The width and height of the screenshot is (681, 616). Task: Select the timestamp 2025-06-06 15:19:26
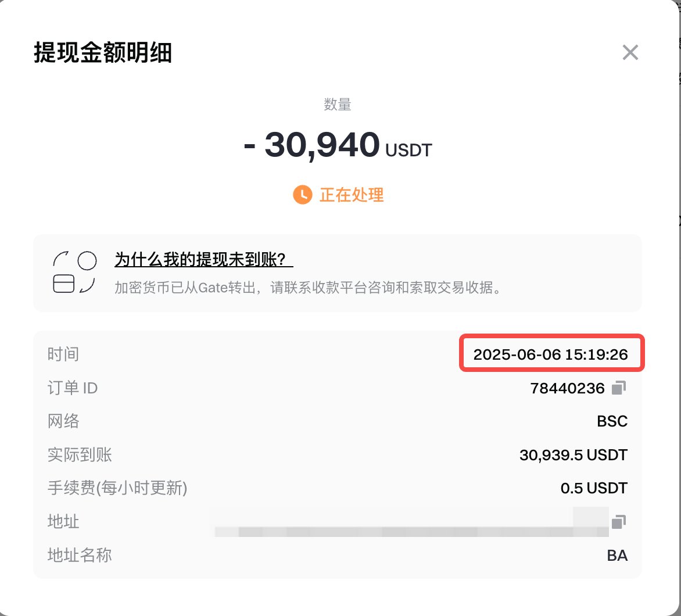tap(550, 354)
